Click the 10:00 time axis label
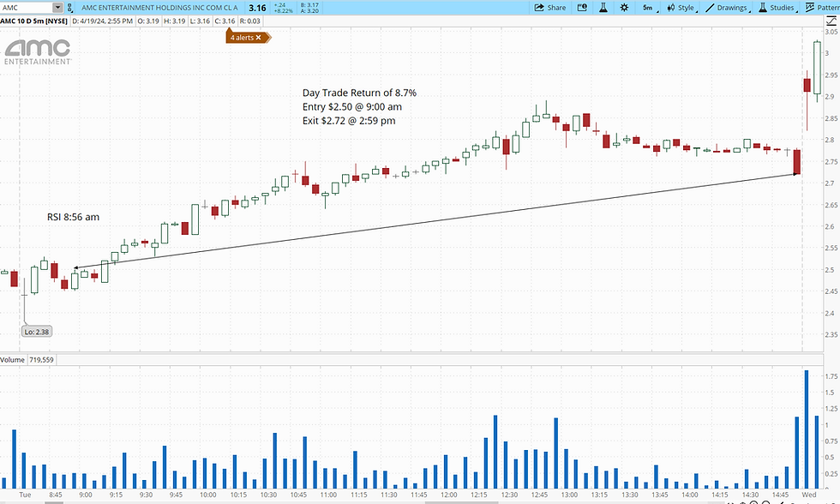This screenshot has height=504, width=840. click(207, 495)
